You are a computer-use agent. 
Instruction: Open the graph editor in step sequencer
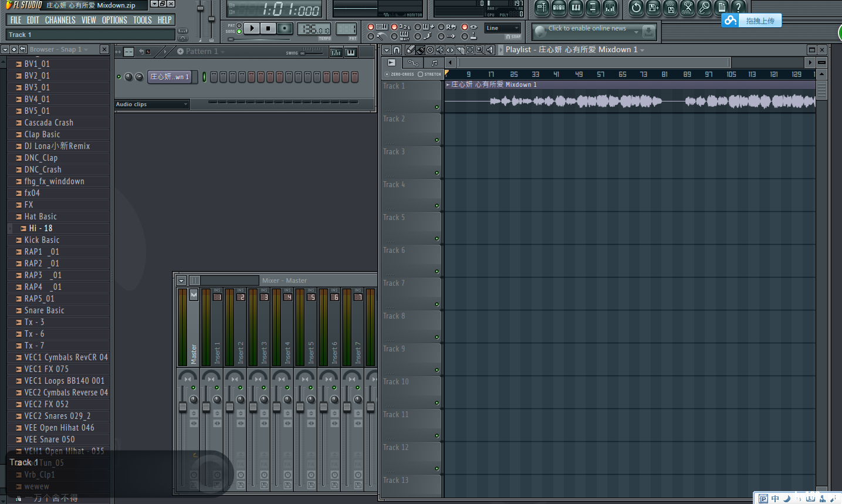(x=336, y=52)
